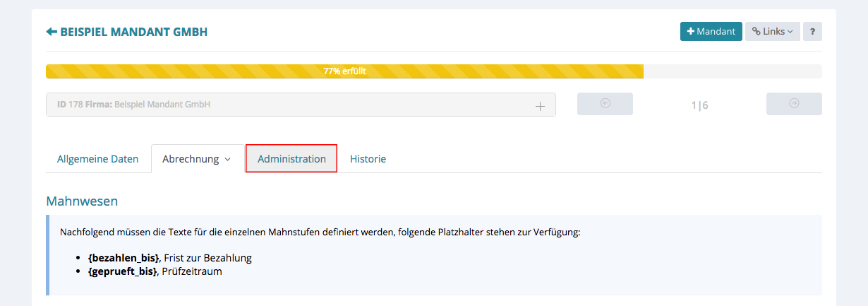The height and width of the screenshot is (306, 868).
Task: Click the Mahnwesen section heading
Action: tap(82, 201)
